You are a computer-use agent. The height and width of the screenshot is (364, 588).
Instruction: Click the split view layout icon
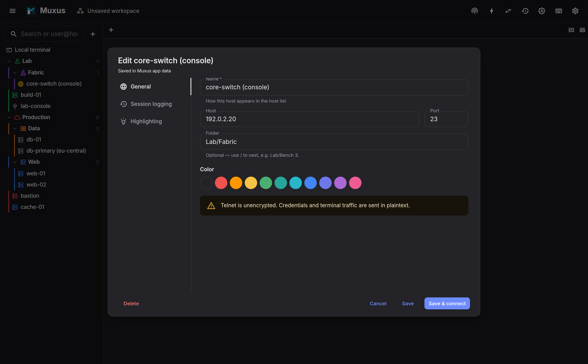click(x=571, y=30)
